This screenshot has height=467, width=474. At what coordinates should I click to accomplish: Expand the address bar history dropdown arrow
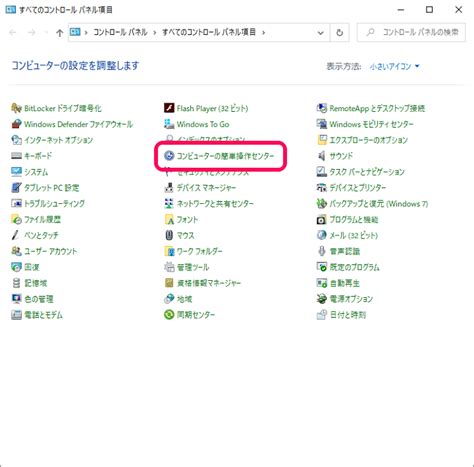pyautogui.click(x=320, y=33)
